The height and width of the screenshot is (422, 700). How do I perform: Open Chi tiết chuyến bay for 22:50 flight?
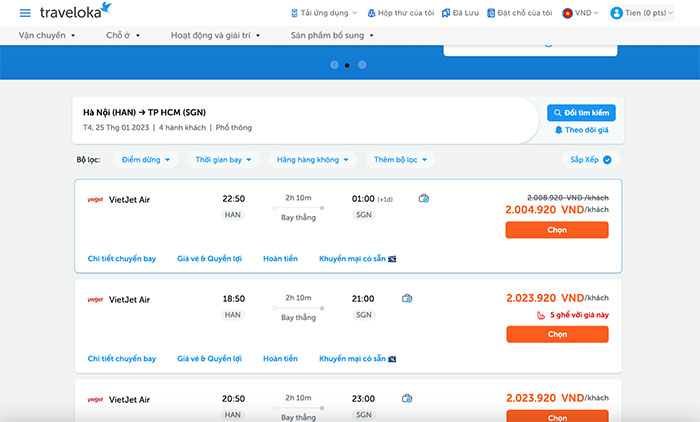[122, 259]
